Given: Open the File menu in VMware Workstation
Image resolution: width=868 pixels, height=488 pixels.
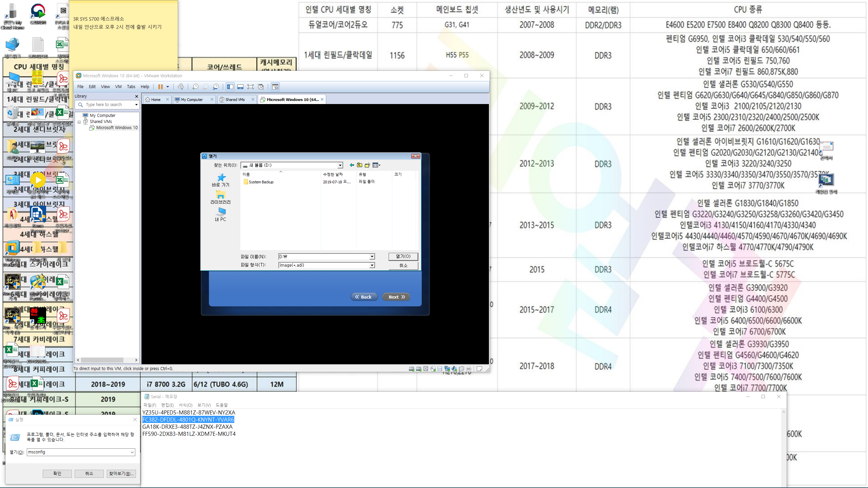Looking at the screenshot, I should click(x=80, y=87).
